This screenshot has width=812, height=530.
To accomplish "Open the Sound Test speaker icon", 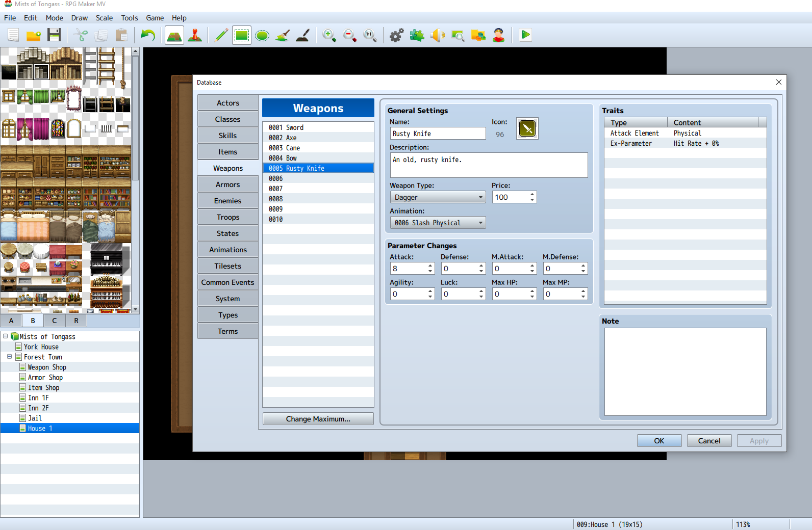I will (x=437, y=36).
